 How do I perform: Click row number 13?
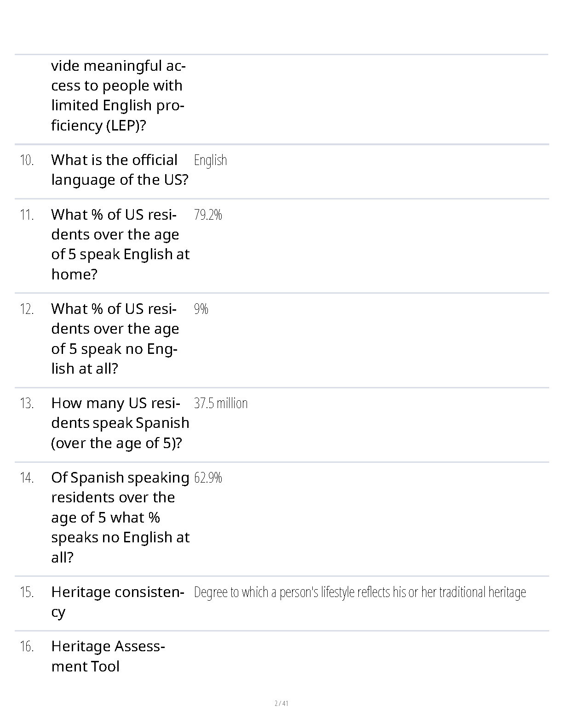tap(27, 404)
